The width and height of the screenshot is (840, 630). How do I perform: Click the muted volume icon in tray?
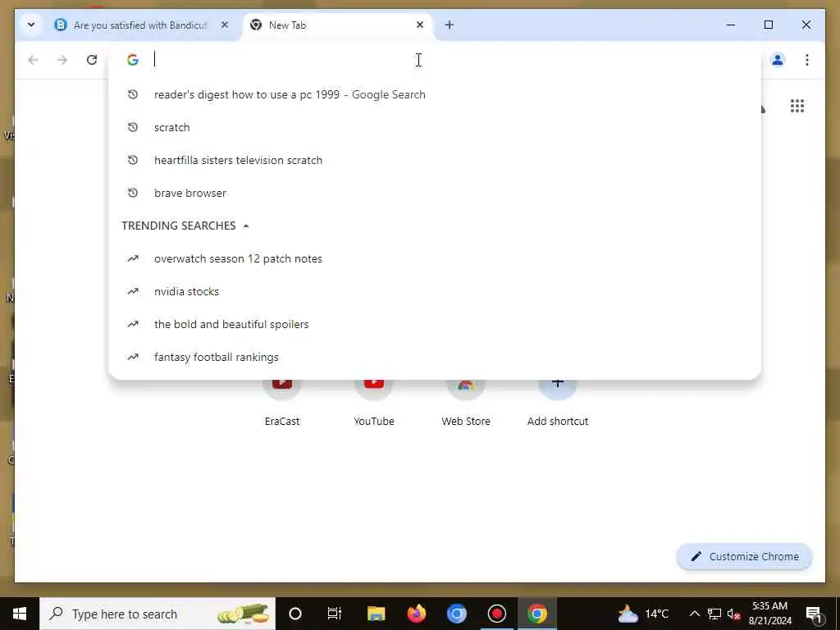(x=734, y=614)
